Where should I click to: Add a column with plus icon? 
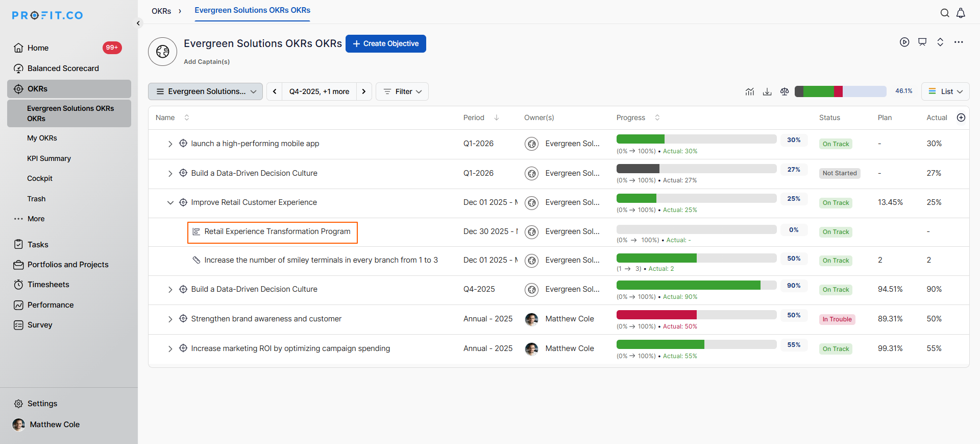coord(961,118)
